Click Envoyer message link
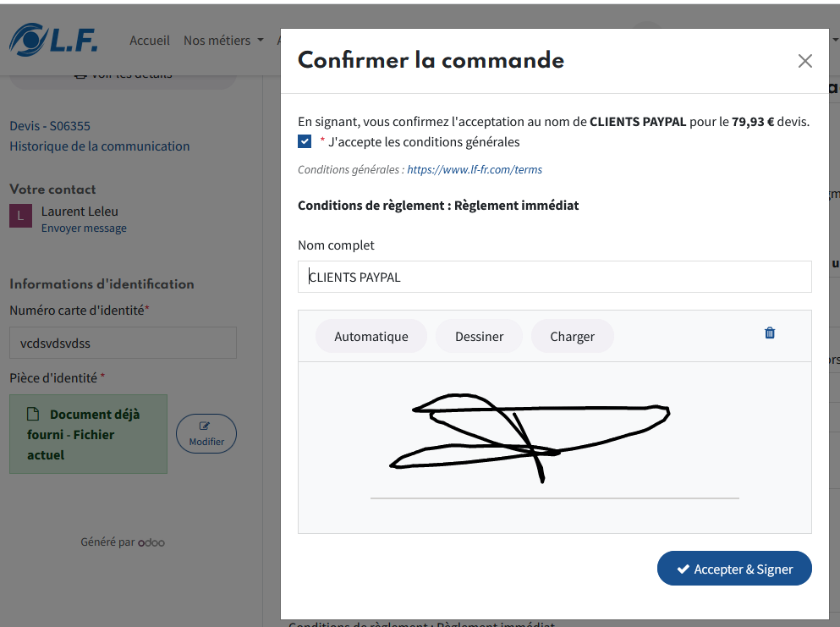840x627 pixels. [x=84, y=228]
